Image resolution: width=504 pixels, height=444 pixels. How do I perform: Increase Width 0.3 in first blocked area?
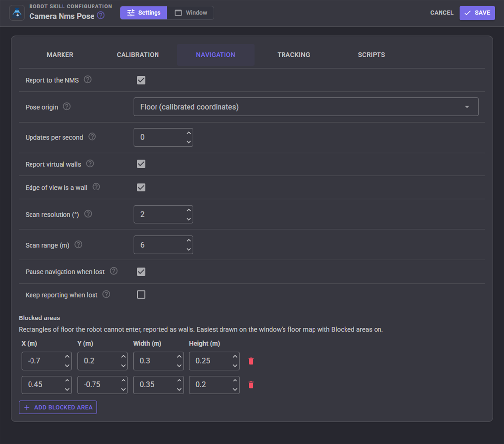[x=179, y=356]
